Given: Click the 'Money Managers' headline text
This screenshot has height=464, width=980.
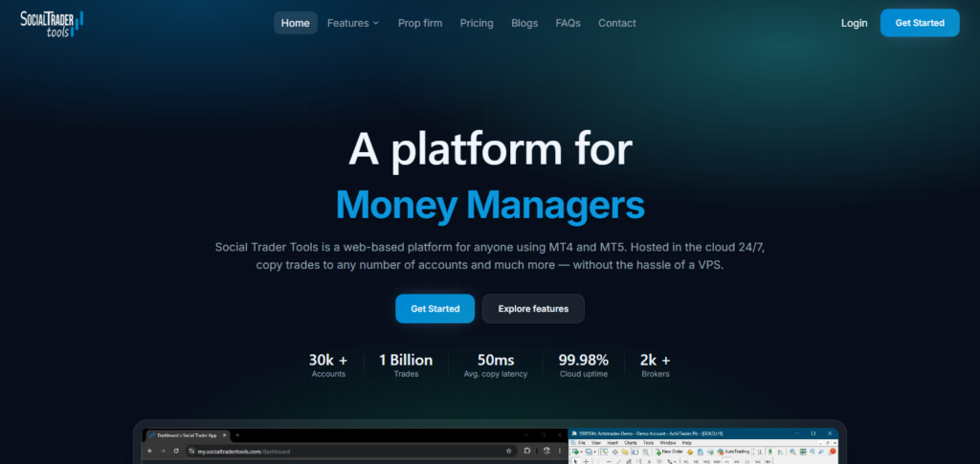Looking at the screenshot, I should (x=490, y=205).
